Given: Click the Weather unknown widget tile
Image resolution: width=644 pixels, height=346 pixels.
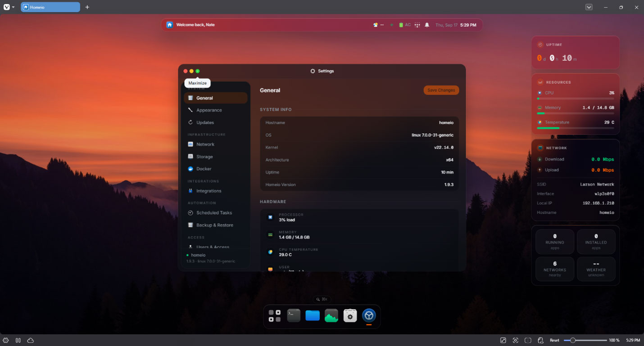Looking at the screenshot, I should click(x=596, y=269).
